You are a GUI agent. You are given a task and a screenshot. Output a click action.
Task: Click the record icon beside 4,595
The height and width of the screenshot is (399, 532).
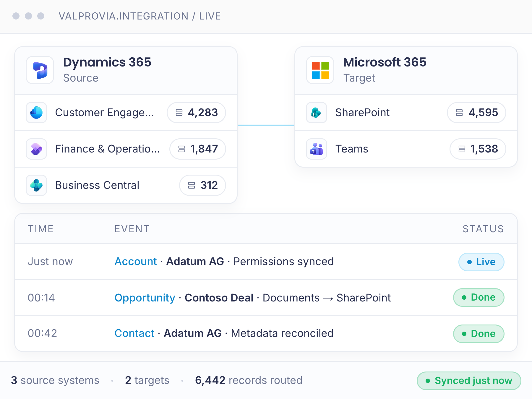(x=459, y=113)
